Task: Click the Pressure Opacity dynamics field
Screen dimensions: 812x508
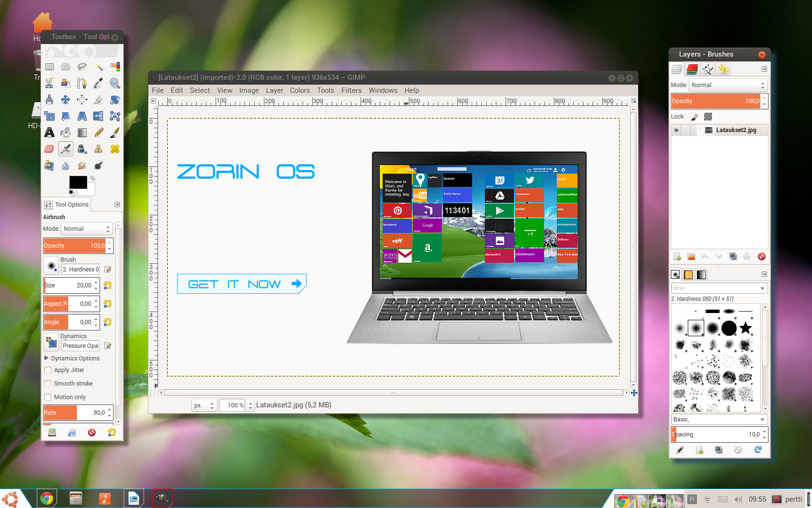Action: click(80, 346)
